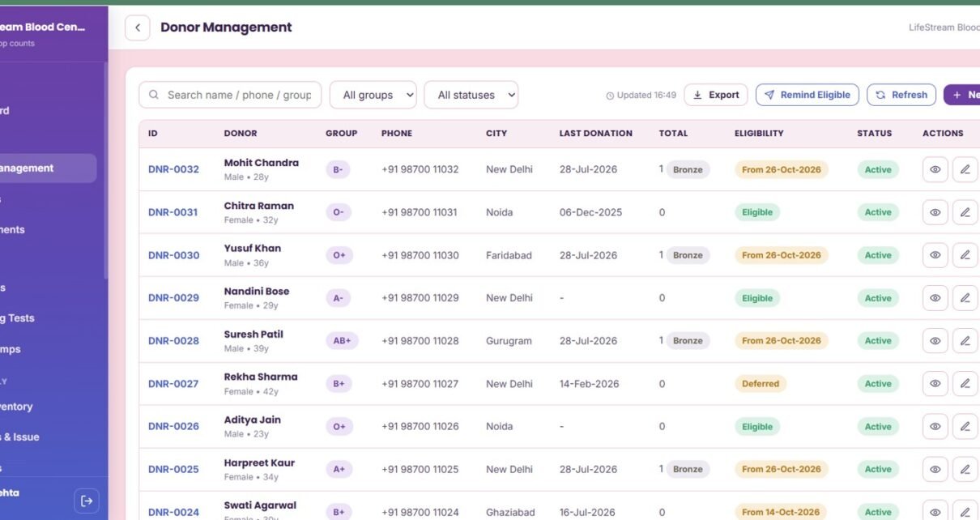
Task: Click the Export button
Action: click(x=716, y=95)
